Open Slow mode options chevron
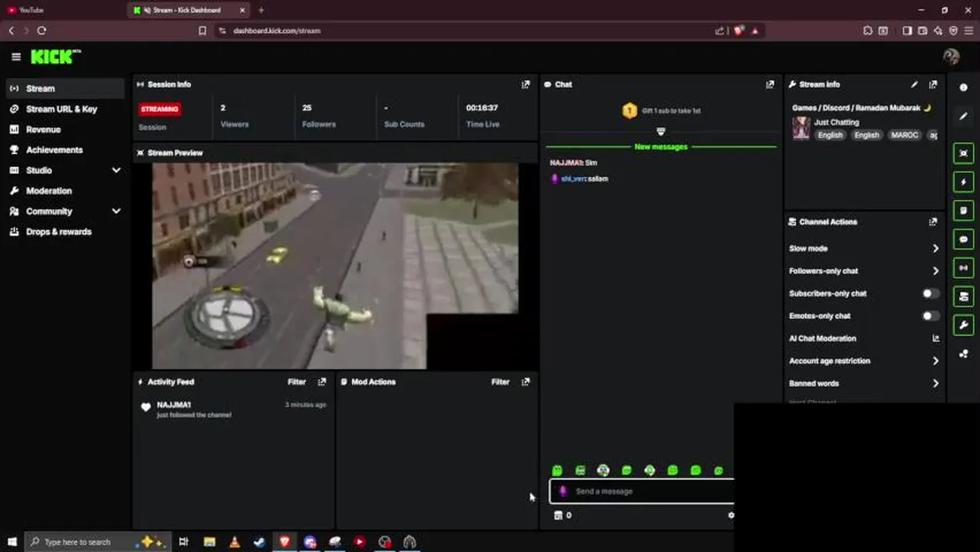This screenshot has height=552, width=980. pyautogui.click(x=936, y=248)
